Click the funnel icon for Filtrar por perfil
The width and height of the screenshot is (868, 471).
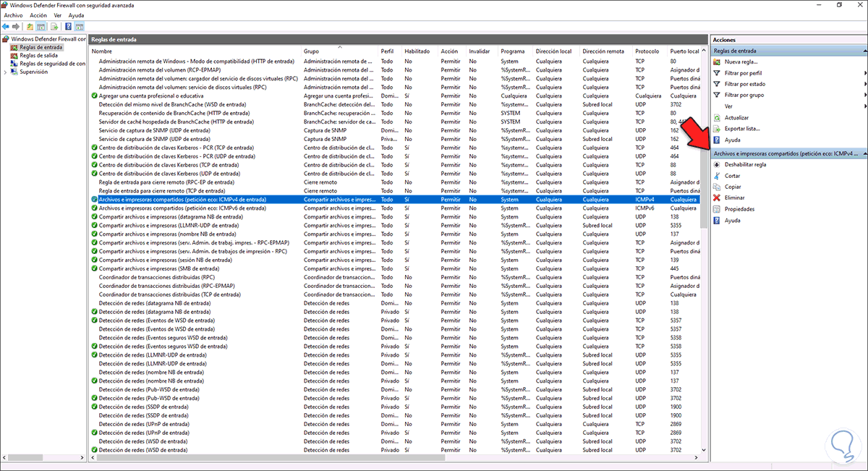point(717,73)
